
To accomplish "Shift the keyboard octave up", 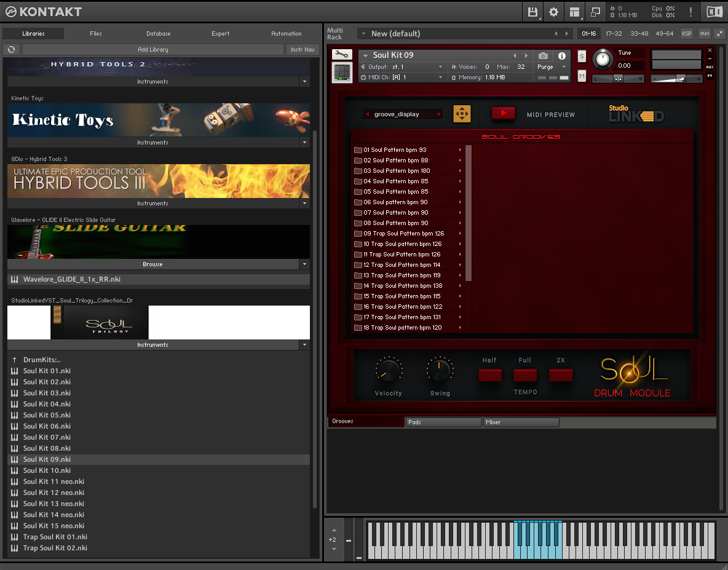I will pos(334,530).
